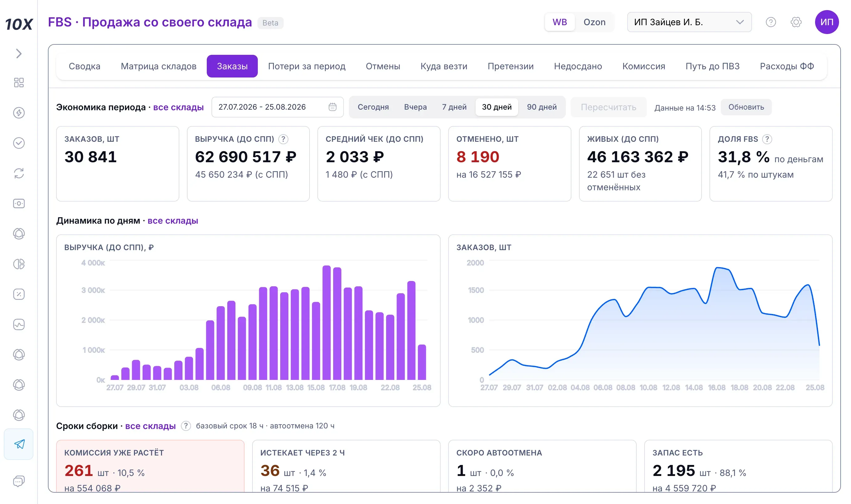Select the highlighted paper plane sidebar icon
Screen dimensions: 851x504
coord(19,444)
